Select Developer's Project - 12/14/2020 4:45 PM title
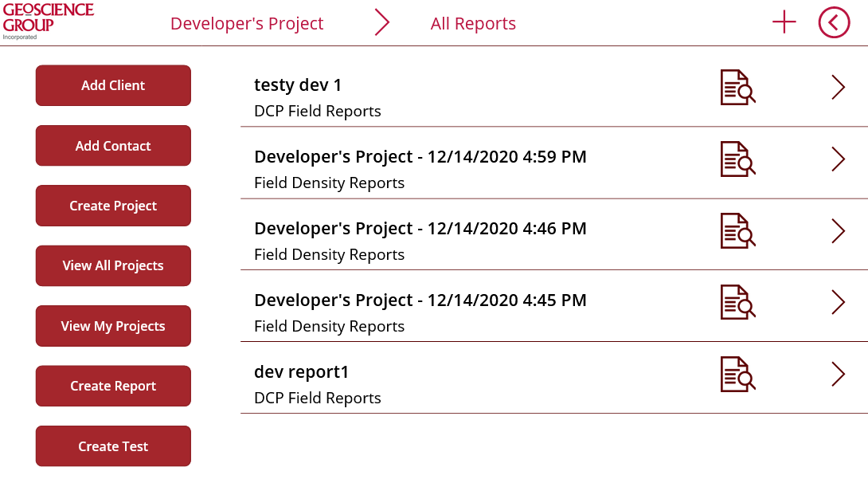 420,300
